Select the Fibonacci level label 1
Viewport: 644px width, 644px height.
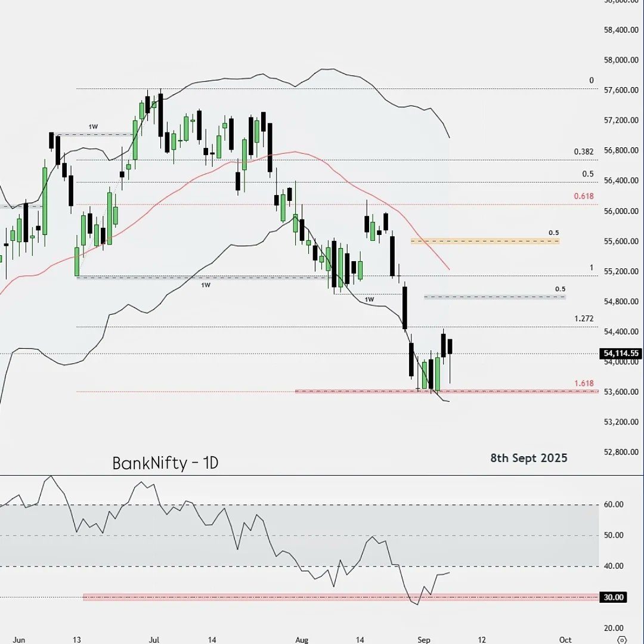pyautogui.click(x=592, y=268)
